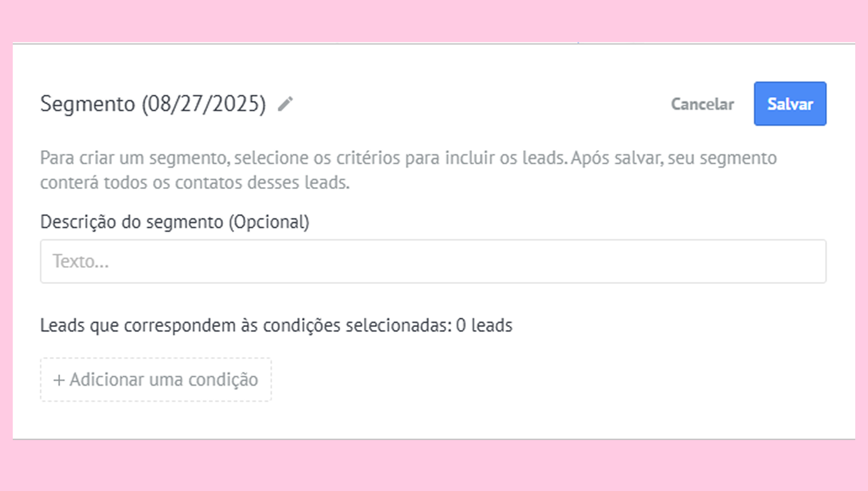Click the right end of description field
Screen dimensions: 868x491
[x=803, y=261]
